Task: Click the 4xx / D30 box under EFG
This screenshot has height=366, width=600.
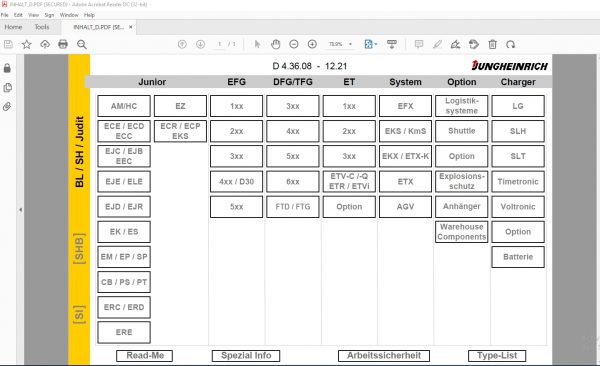Action: coord(236,181)
